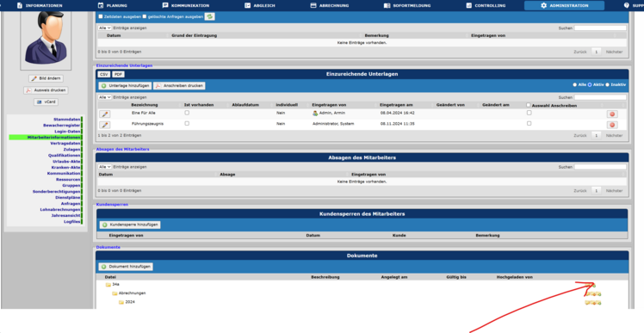Screen dimensions: 644x333
Task: Click Anschreiben drucken button
Action: click(x=179, y=86)
